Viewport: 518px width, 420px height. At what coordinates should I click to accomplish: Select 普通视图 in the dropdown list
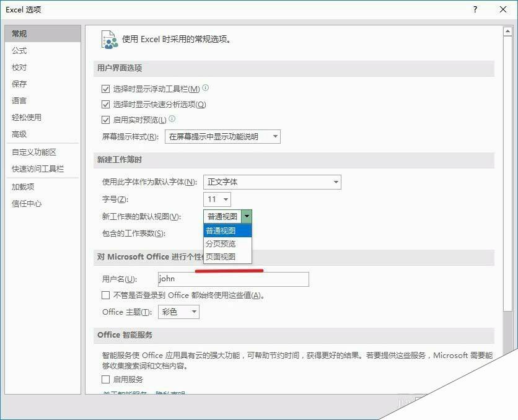pyautogui.click(x=227, y=231)
